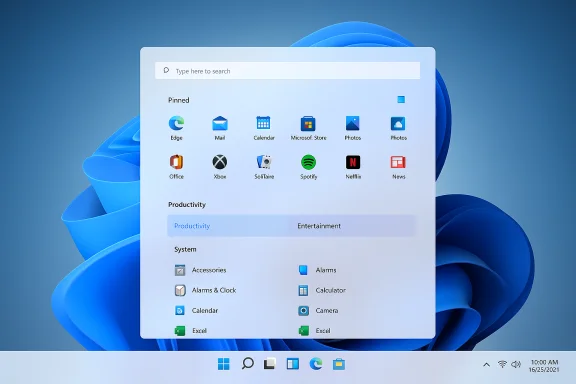This screenshot has height=384, width=576.
Task: Click the blue square icon beside Pinned
Action: click(x=401, y=99)
